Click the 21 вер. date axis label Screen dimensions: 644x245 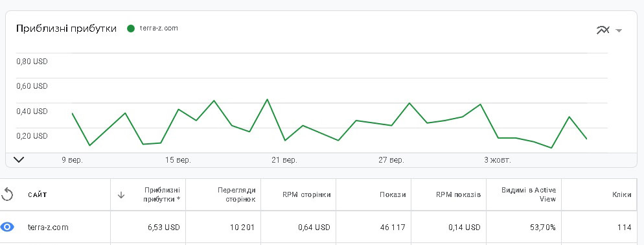(x=284, y=160)
